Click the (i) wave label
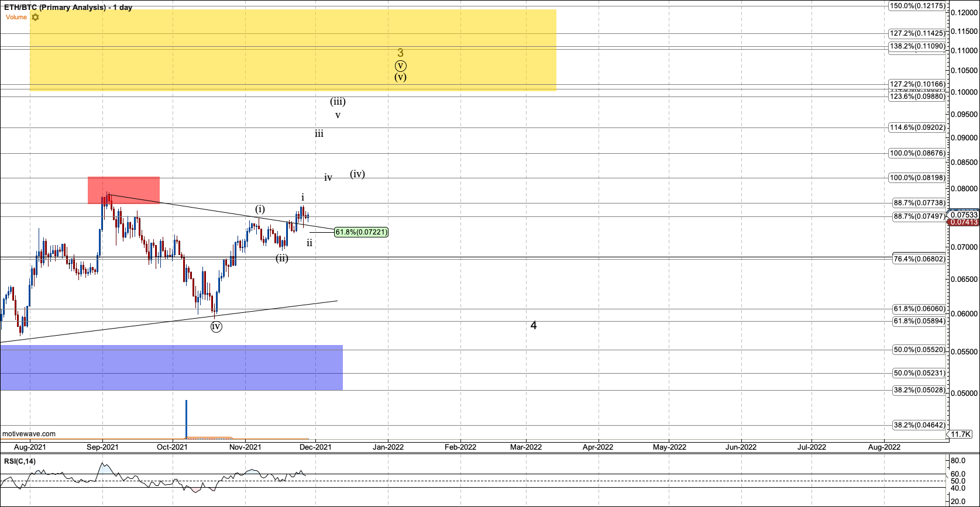Viewport: 980px width, 507px height. (260, 209)
